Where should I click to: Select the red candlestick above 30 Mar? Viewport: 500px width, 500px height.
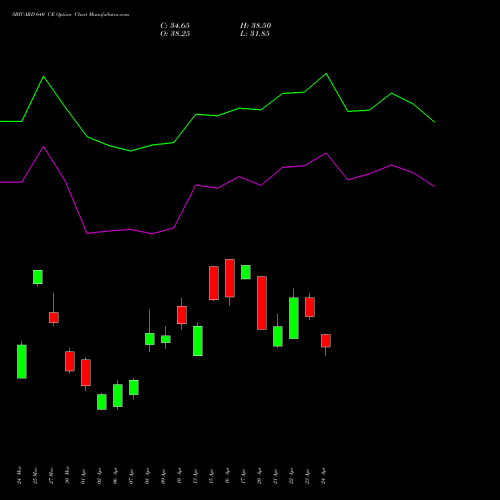coord(70,361)
